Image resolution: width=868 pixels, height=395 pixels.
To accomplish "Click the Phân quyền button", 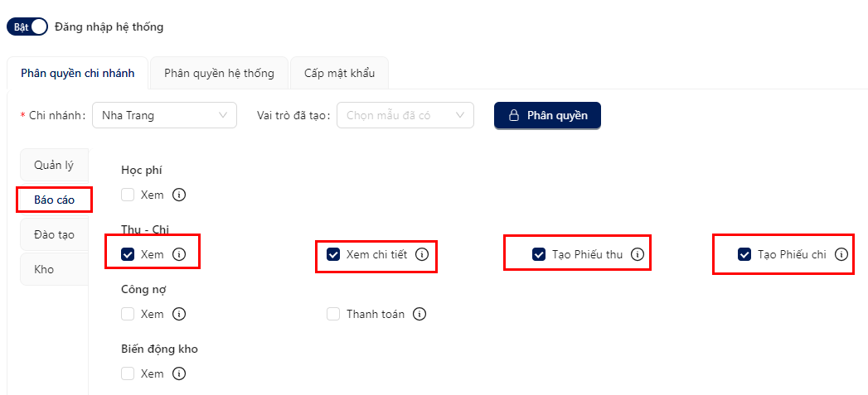I will tap(547, 116).
